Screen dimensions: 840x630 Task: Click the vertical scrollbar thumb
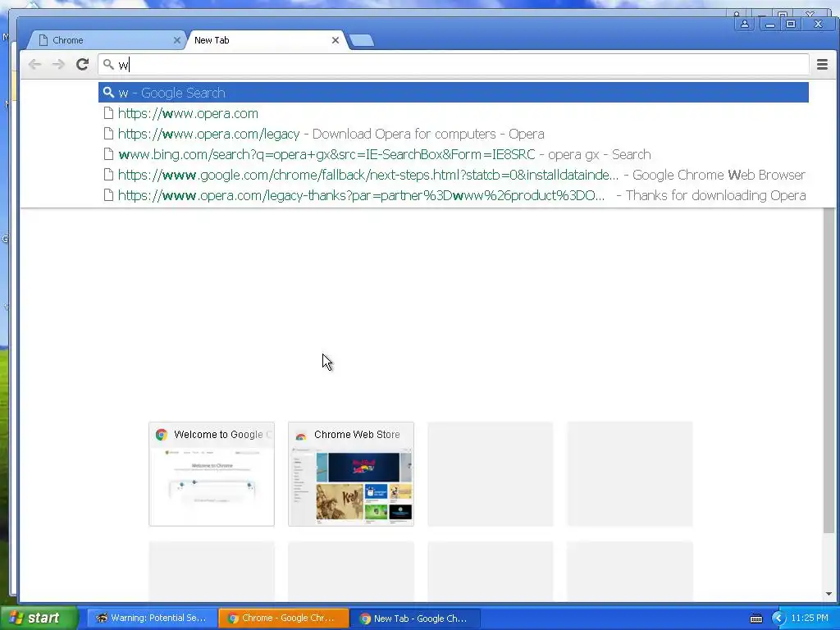[x=829, y=371]
